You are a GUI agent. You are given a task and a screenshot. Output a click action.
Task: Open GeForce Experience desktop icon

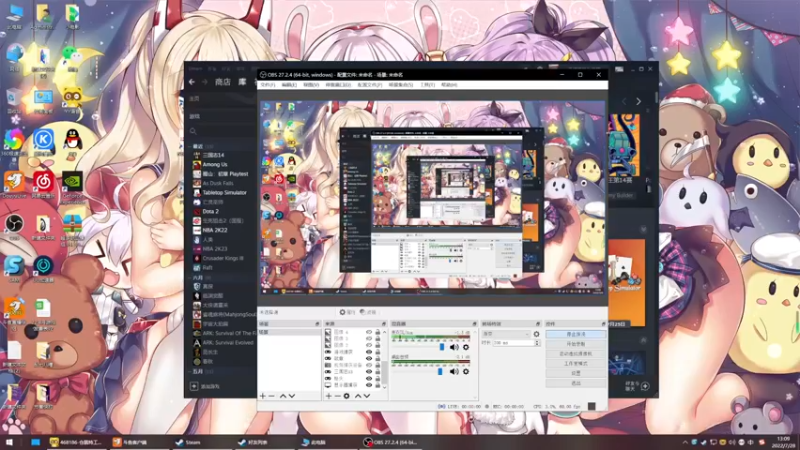pyautogui.click(x=72, y=187)
